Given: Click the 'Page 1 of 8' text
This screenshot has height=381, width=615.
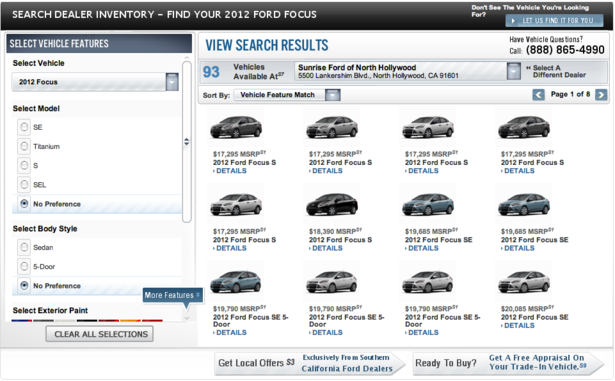Looking at the screenshot, I should tap(570, 94).
